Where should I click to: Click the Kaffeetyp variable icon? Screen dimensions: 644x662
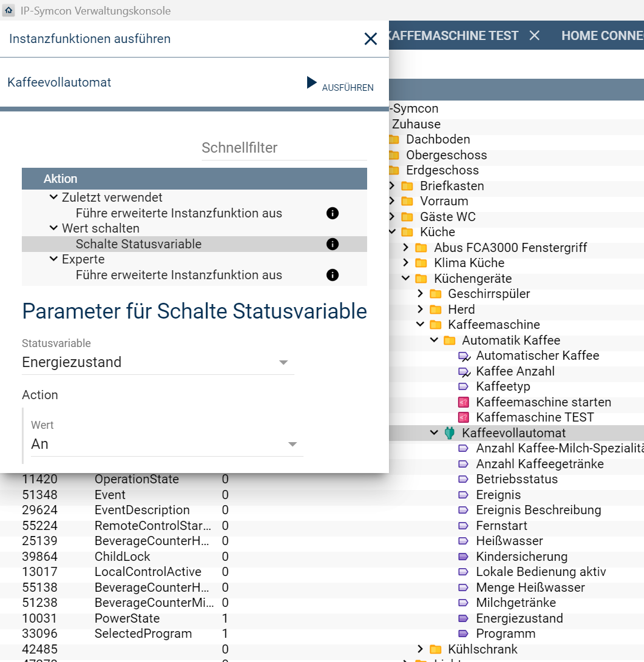[463, 386]
